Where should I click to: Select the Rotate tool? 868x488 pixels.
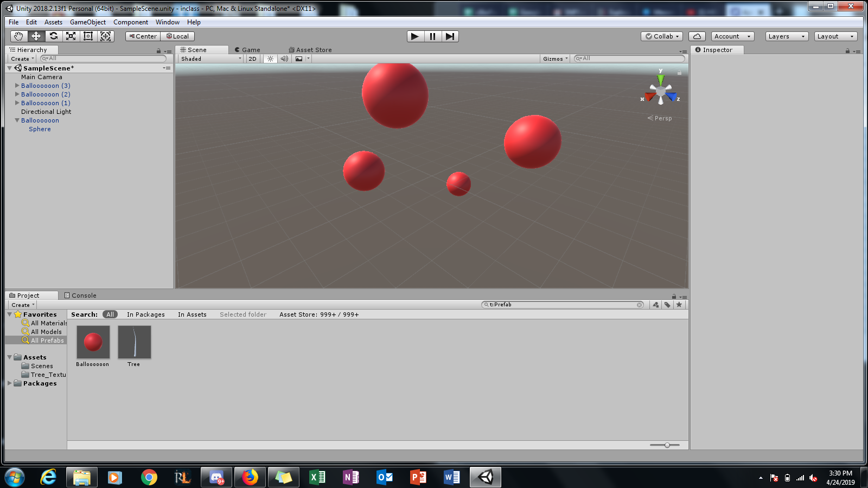[x=53, y=36]
